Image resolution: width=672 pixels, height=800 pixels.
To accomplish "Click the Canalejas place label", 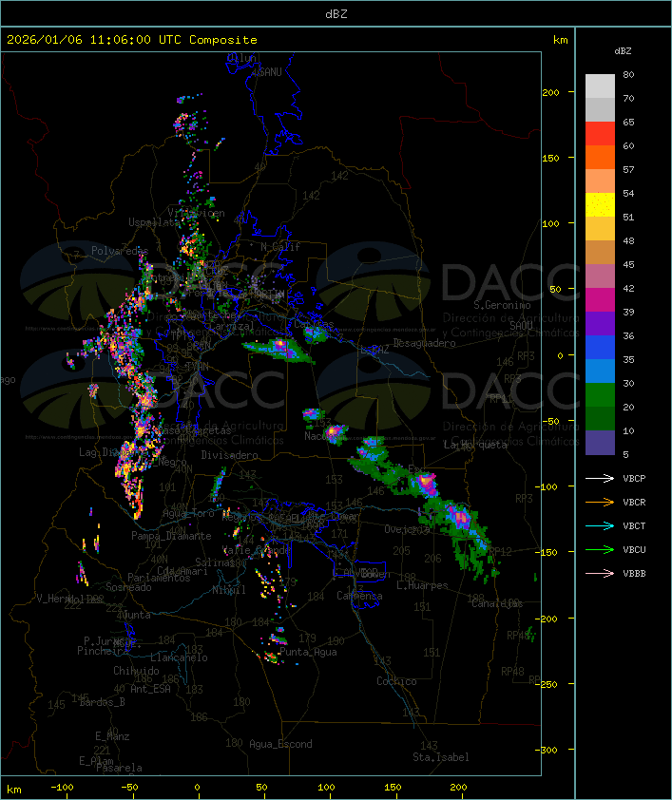I will 497,603.
